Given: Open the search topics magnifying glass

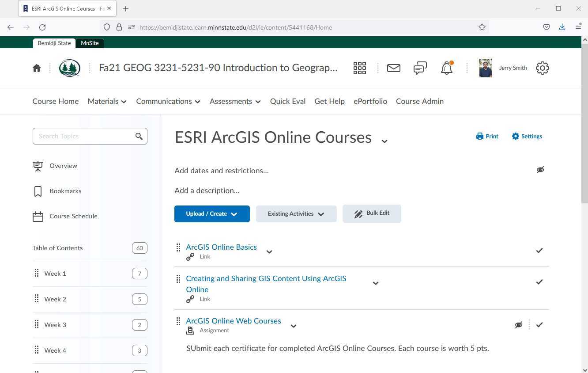Looking at the screenshot, I should click(x=139, y=136).
